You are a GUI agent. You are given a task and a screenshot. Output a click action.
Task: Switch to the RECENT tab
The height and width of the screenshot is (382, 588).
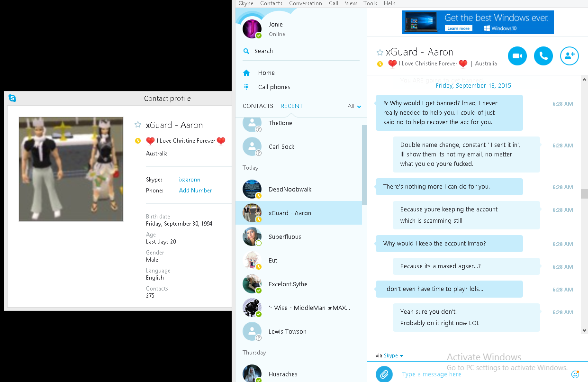point(291,106)
